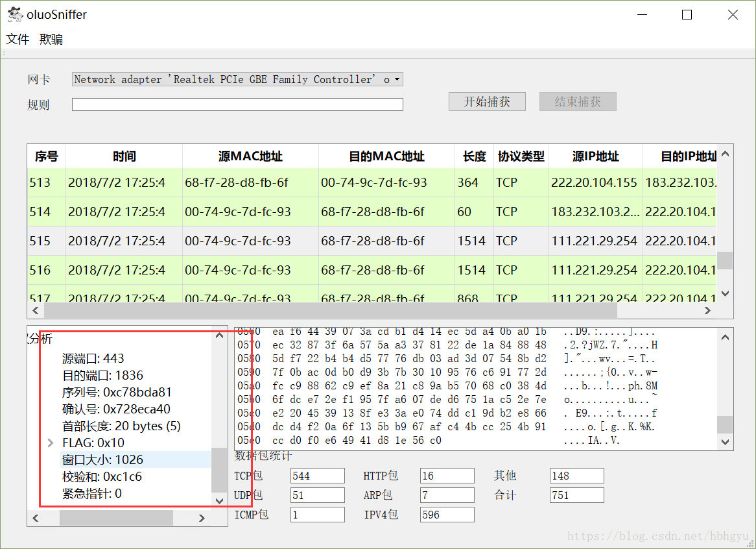Select 确认号: 0x728eca40 tree item

[116, 409]
